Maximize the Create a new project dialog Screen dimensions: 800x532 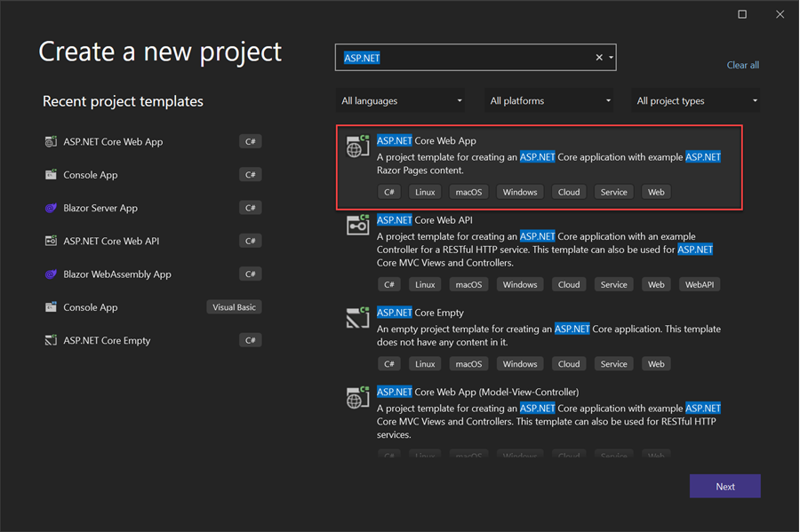(742, 14)
